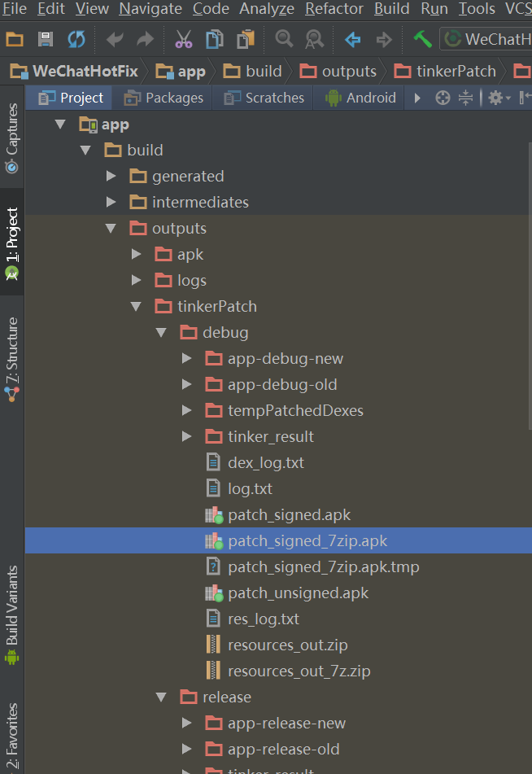Click the Hide panel icon
The height and width of the screenshot is (774, 532).
[x=525, y=98]
